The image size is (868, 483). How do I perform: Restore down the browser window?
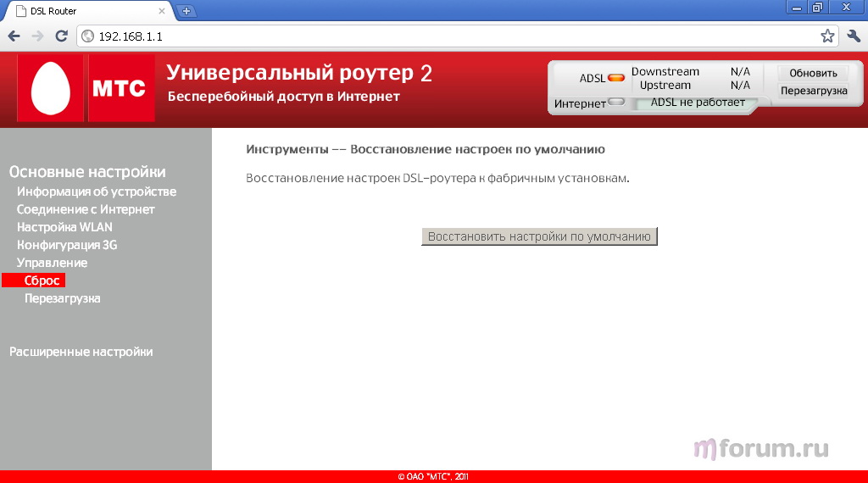(818, 8)
